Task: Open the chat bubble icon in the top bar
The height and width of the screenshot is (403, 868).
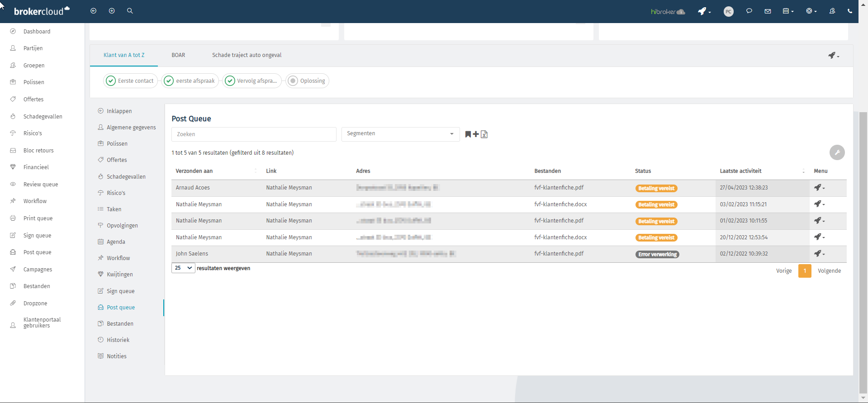Action: tap(749, 11)
